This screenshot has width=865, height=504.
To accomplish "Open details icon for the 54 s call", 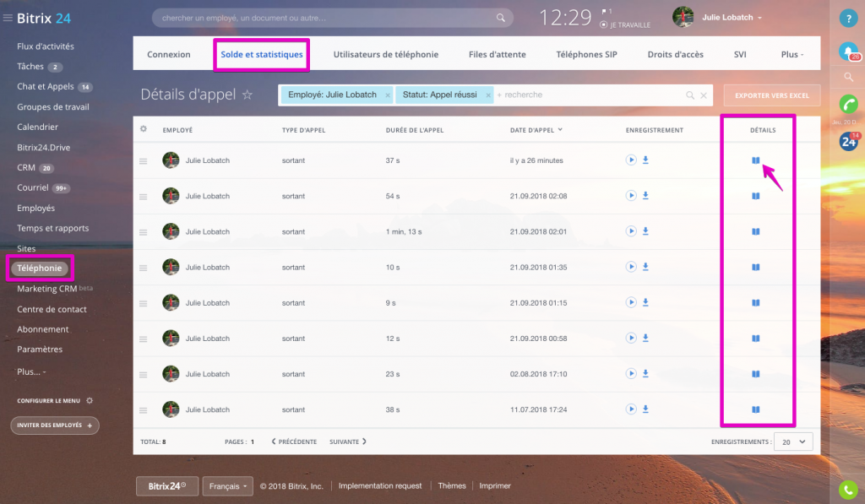I will [756, 196].
